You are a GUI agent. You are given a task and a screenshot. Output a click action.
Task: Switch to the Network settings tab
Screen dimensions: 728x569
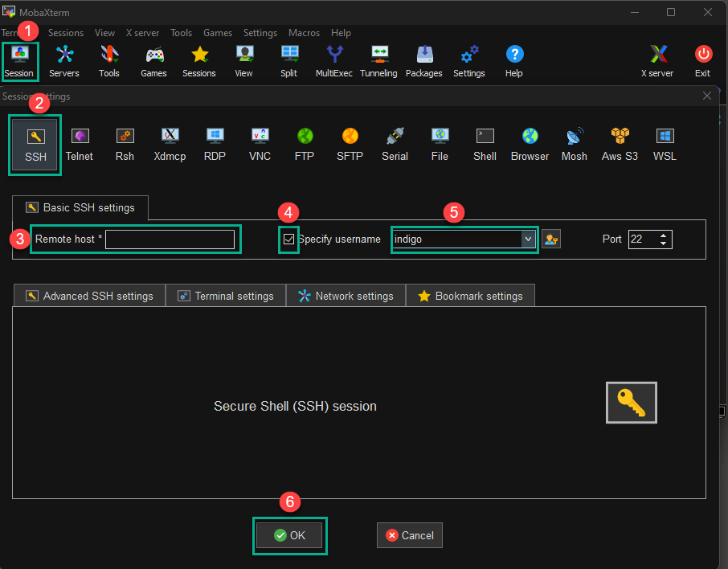346,296
